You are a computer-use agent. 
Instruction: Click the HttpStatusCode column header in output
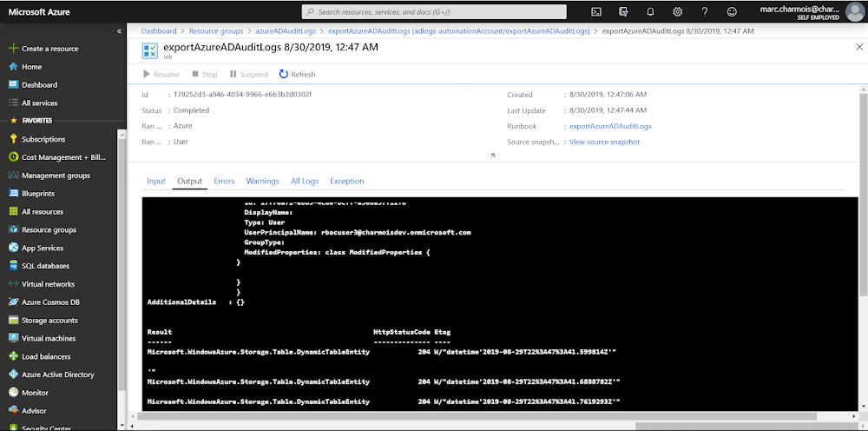[401, 332]
